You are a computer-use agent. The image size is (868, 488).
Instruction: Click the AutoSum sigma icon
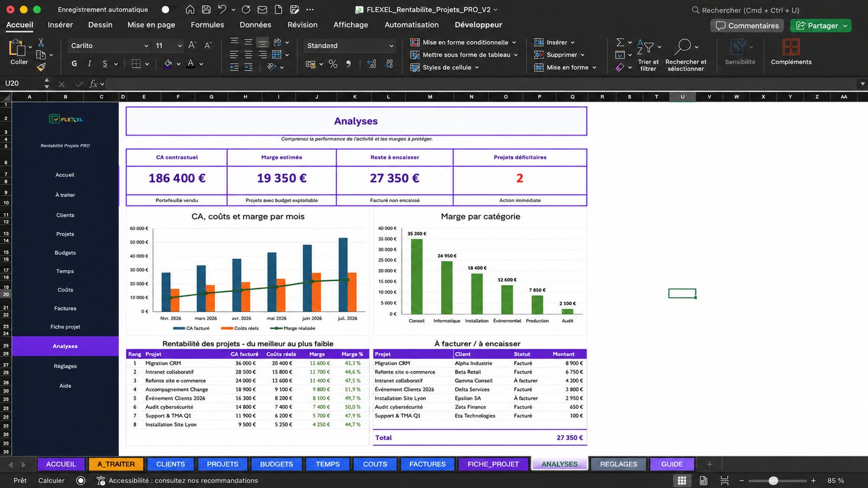[620, 42]
